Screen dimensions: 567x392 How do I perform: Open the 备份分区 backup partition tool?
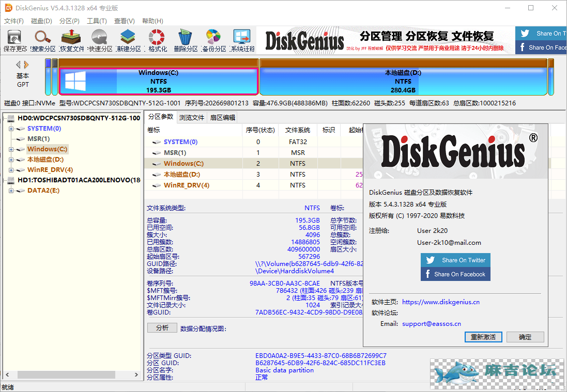coord(213,40)
